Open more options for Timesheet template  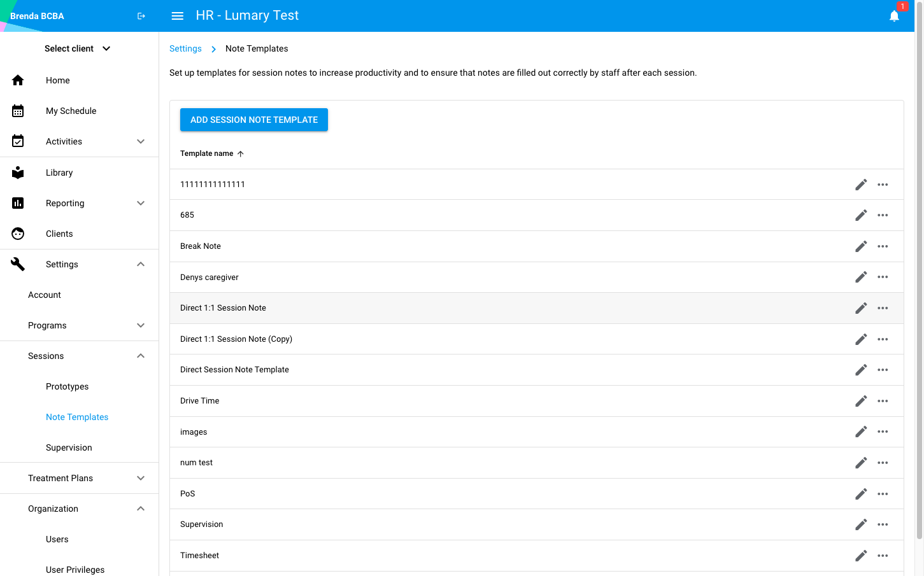tap(883, 556)
